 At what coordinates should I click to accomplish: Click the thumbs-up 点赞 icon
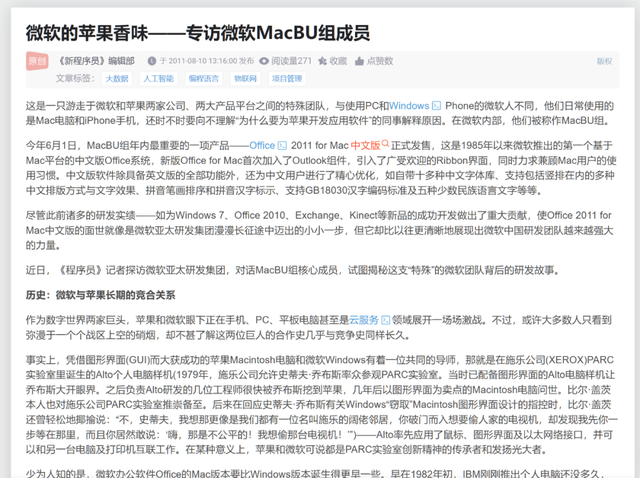tap(360, 60)
